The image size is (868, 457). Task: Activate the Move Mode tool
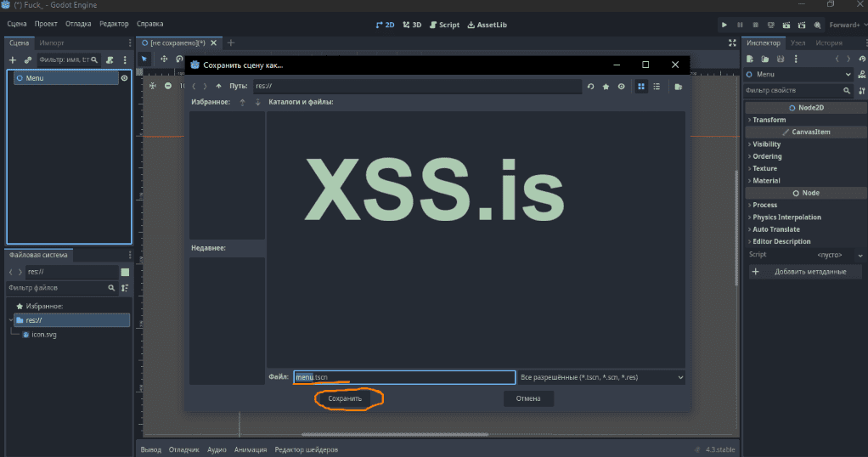(x=164, y=59)
